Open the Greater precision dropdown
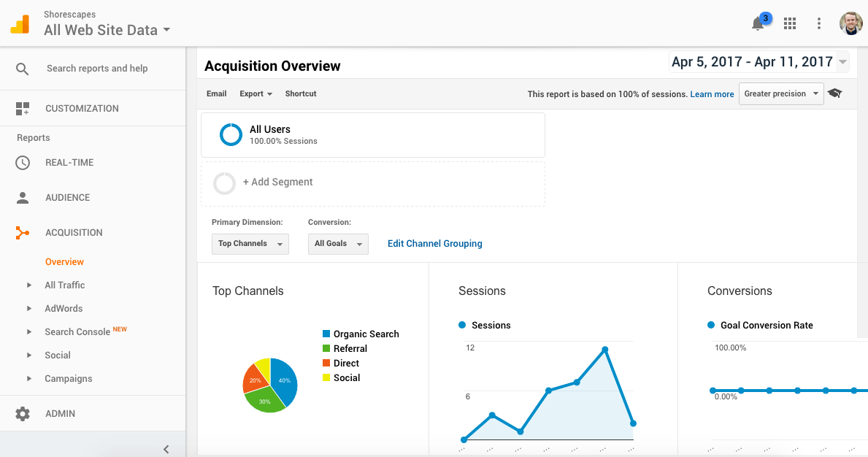868x457 pixels. 780,93
